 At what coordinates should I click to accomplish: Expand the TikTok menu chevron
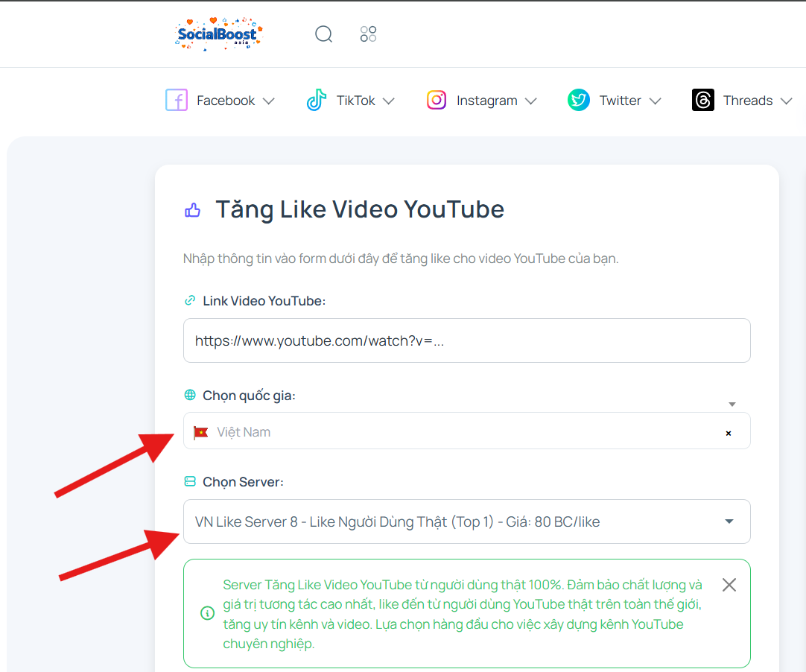click(389, 101)
